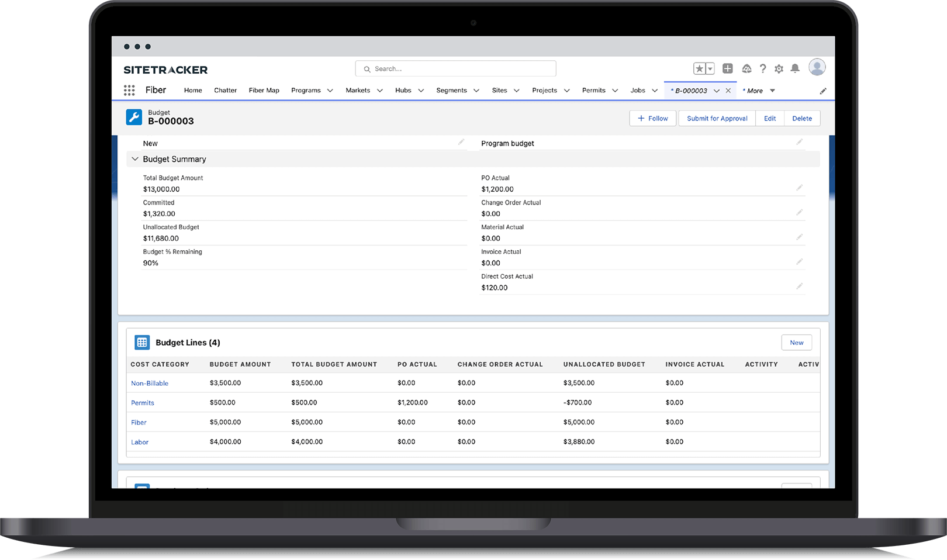Click New in Budget Lines
This screenshot has width=947, height=560.
797,343
